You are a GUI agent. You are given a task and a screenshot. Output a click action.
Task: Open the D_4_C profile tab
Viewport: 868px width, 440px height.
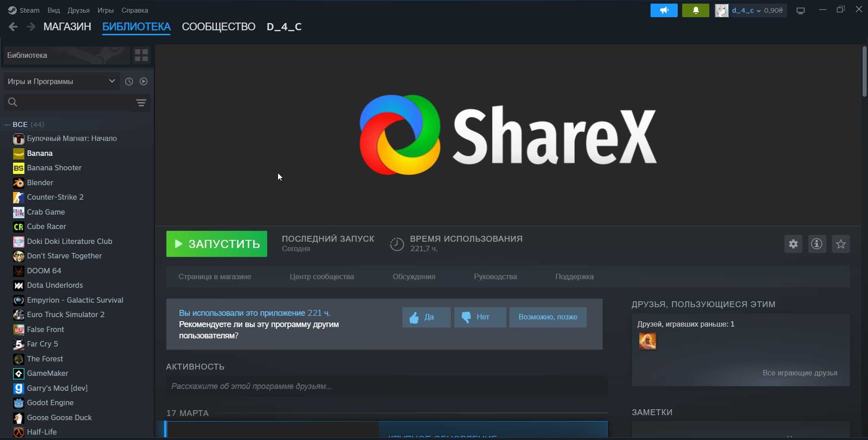[284, 27]
